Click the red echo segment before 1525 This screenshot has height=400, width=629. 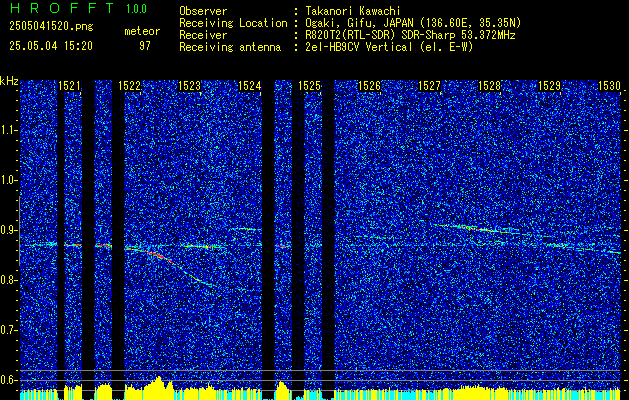coord(283,246)
